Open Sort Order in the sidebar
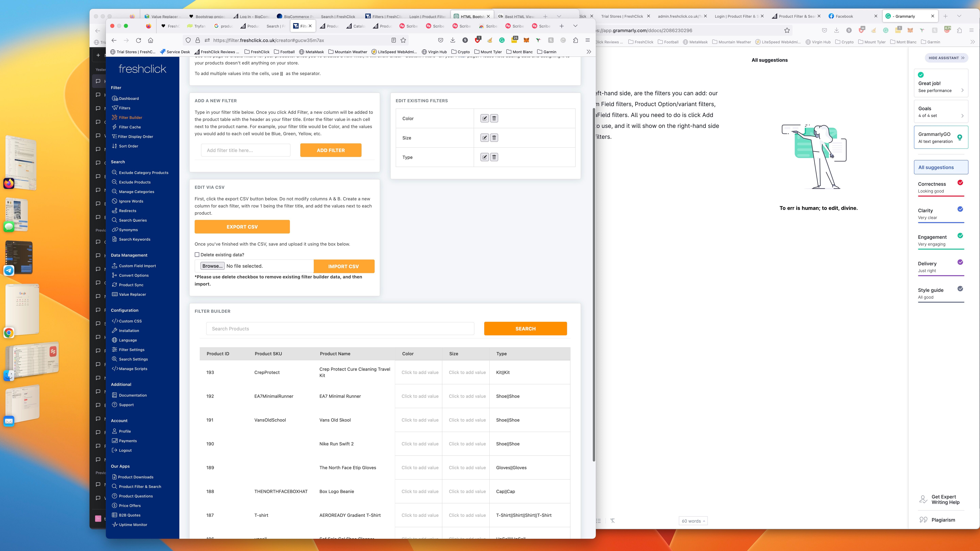 coord(125,146)
